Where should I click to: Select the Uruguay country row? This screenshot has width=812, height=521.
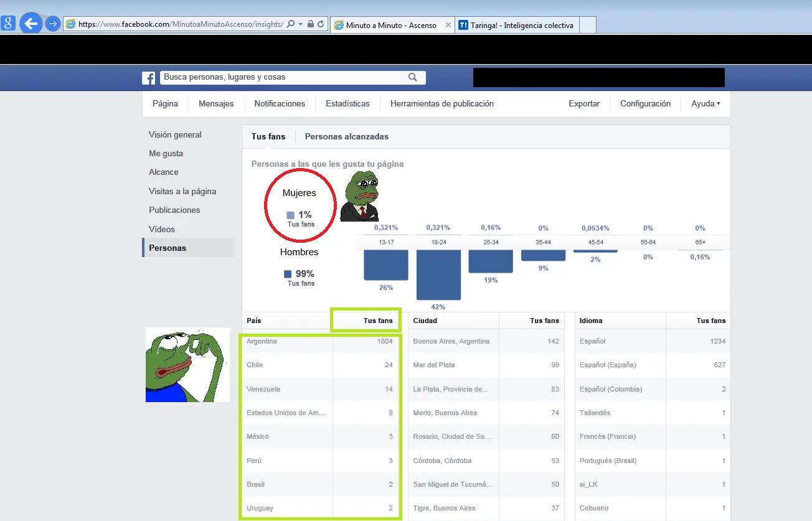click(321, 508)
